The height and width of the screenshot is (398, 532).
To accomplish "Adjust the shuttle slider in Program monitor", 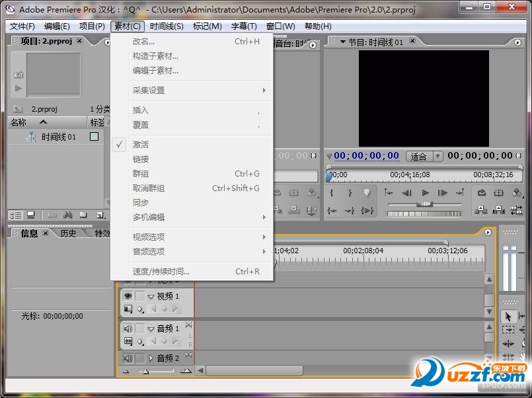I will [x=424, y=204].
